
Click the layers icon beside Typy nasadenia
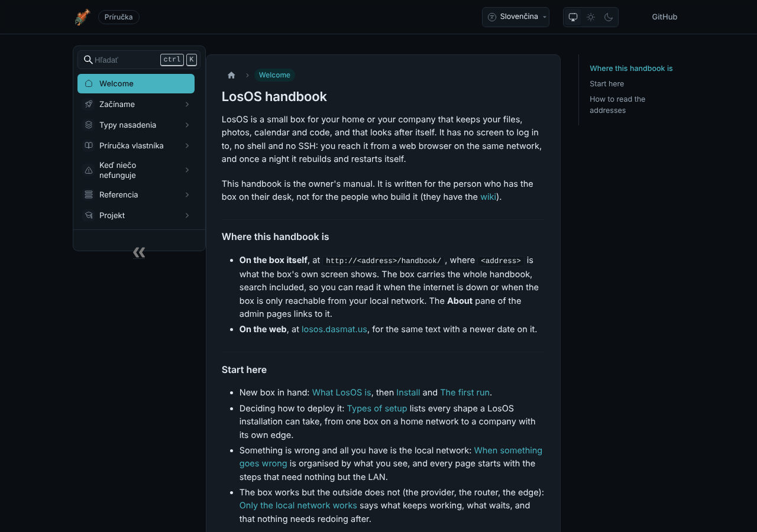(89, 125)
